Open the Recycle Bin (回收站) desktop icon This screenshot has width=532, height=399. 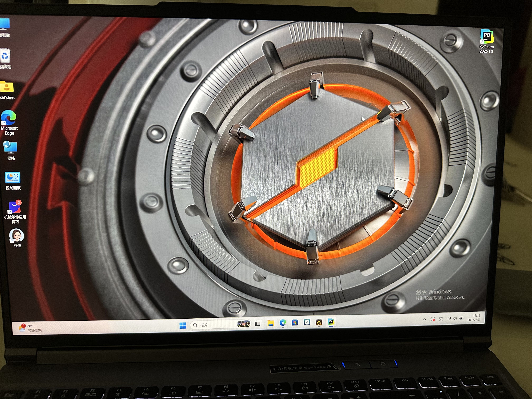5,58
